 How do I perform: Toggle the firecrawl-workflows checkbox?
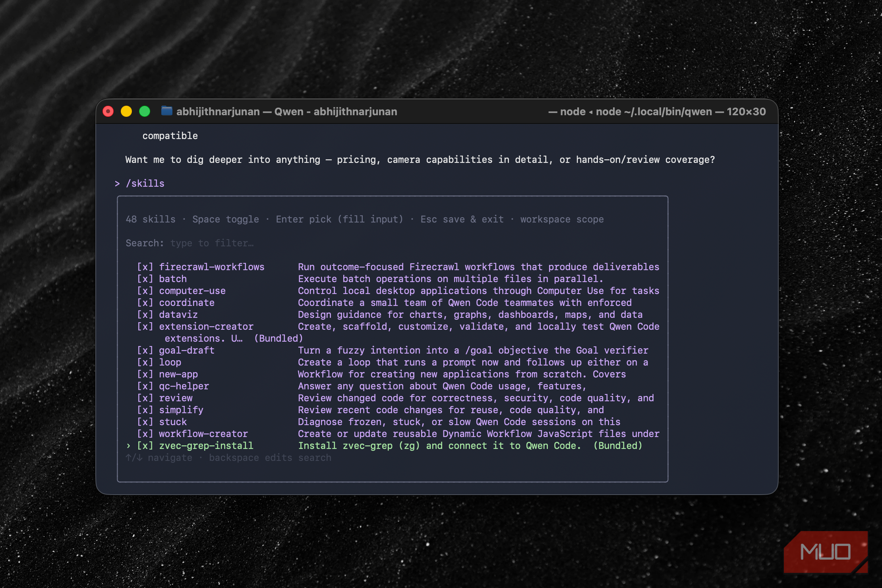[x=145, y=267]
